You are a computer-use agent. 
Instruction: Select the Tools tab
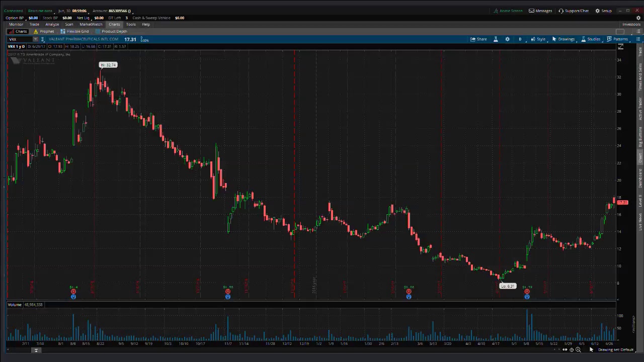pyautogui.click(x=131, y=24)
